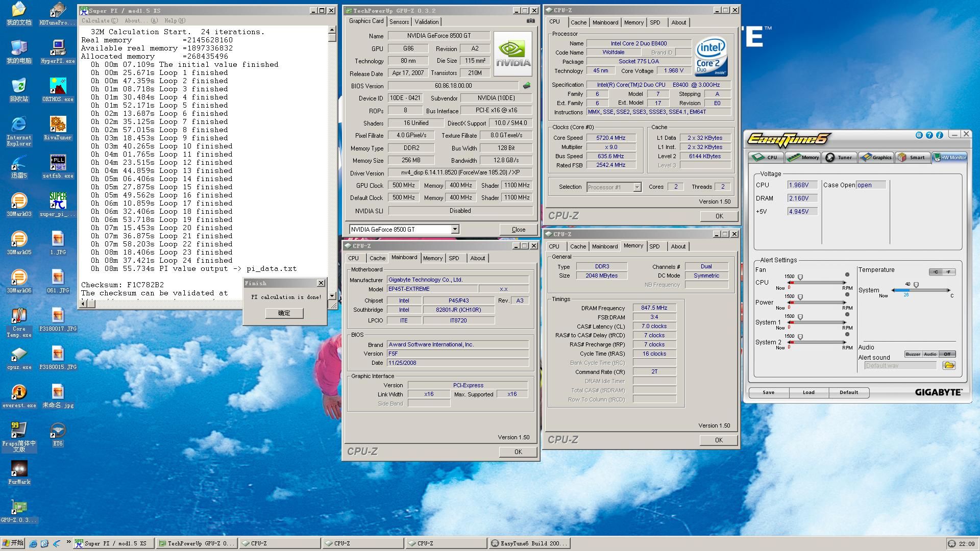Click Close button in GPU-Z

[x=518, y=230]
